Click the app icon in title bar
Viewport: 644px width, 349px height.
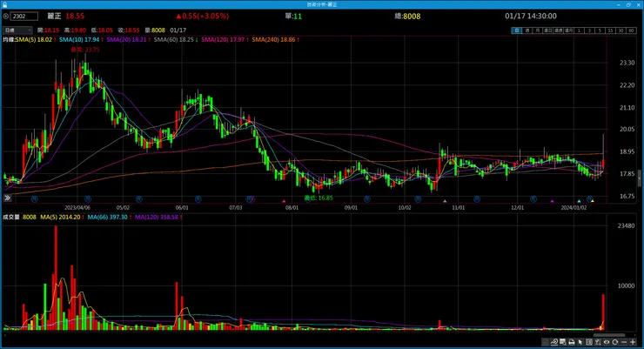[4, 4]
